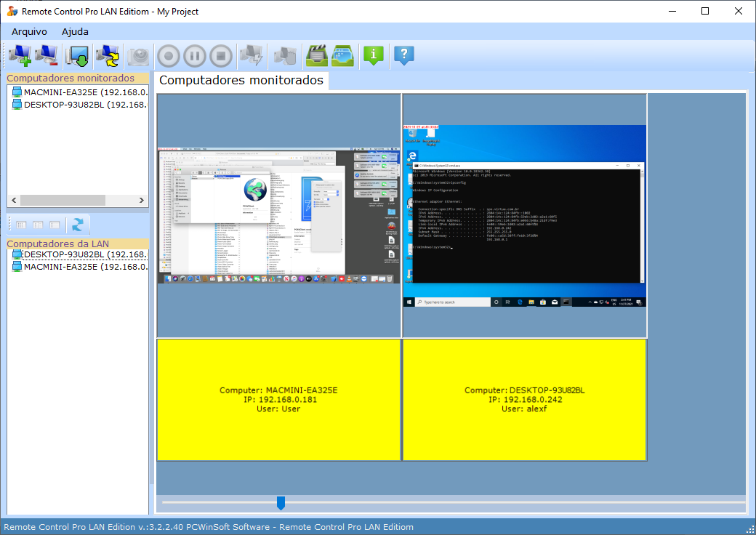Open the Ajuda menu
756x535 pixels.
[x=75, y=31]
